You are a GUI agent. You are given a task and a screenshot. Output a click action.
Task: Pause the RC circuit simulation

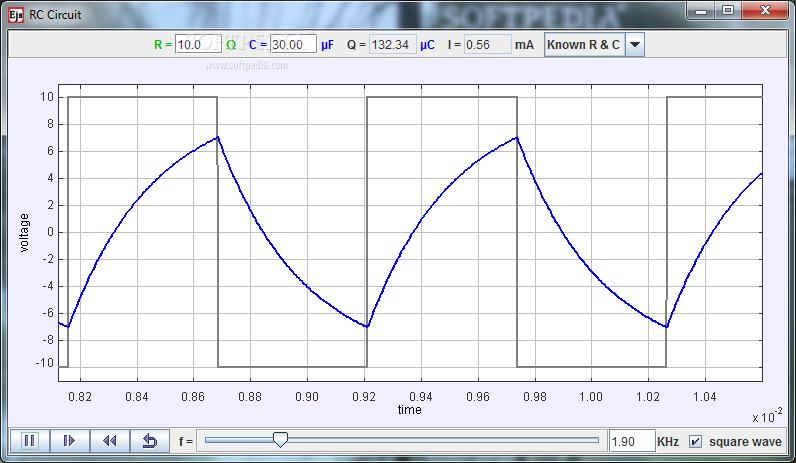(29, 441)
